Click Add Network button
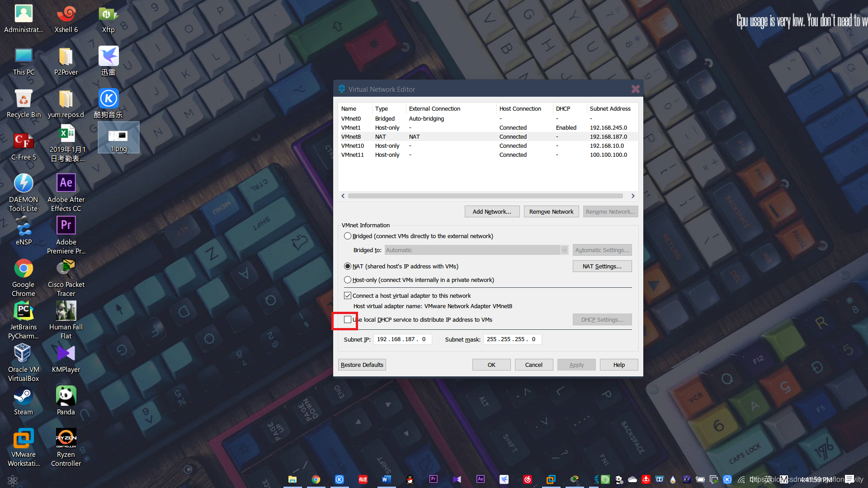The width and height of the screenshot is (868, 488). coord(492,211)
